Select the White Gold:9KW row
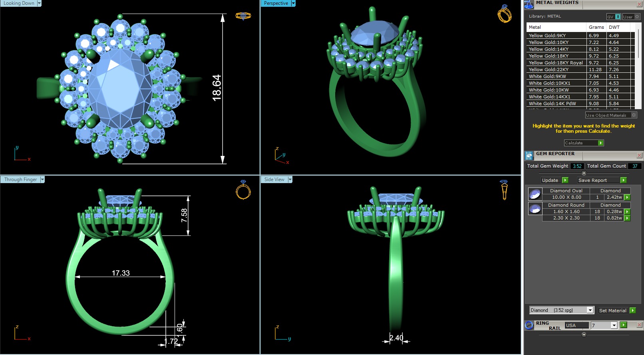Image resolution: width=644 pixels, height=355 pixels. [x=580, y=76]
